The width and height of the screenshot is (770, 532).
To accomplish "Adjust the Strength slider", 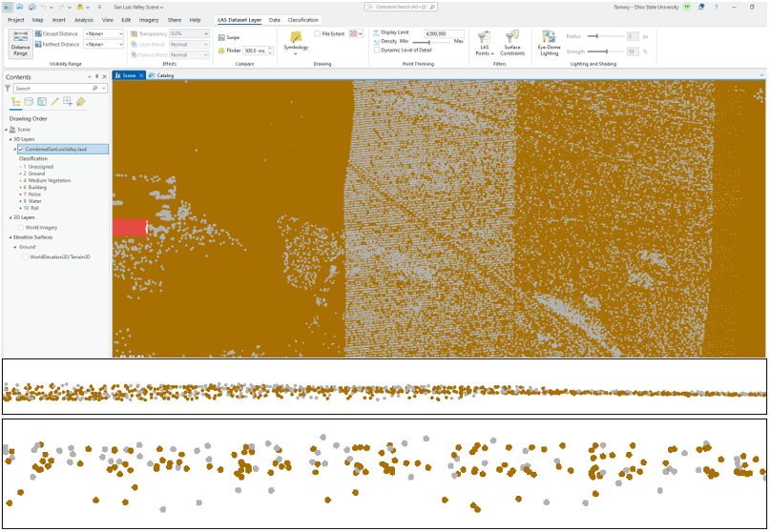I will pyautogui.click(x=606, y=51).
